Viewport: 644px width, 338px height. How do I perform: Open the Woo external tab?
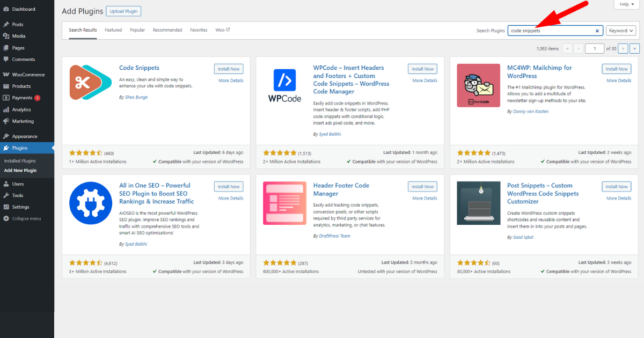(223, 30)
